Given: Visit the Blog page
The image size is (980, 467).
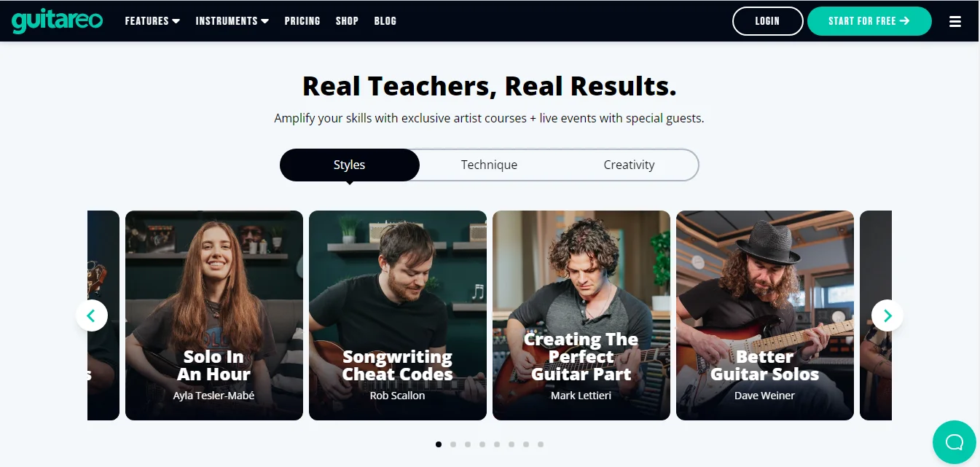Looking at the screenshot, I should pyautogui.click(x=385, y=21).
